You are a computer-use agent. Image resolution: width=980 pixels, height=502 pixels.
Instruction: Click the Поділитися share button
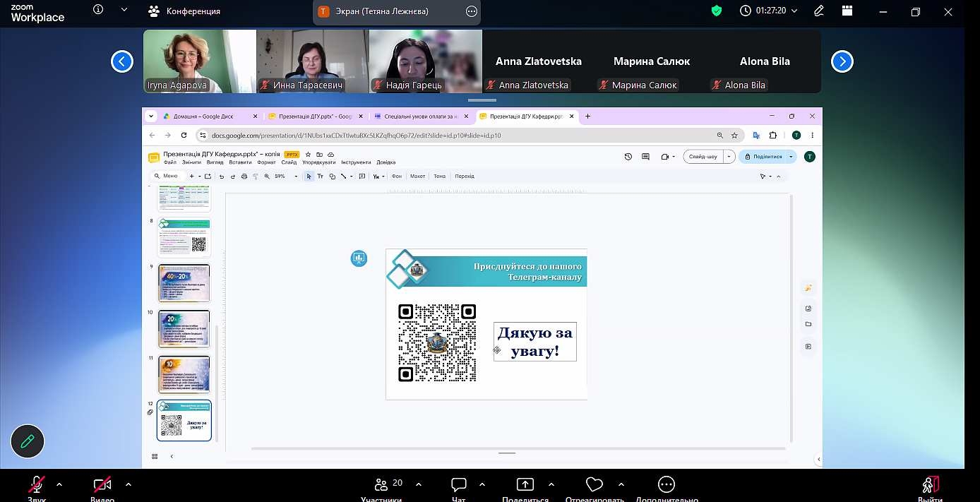click(763, 157)
